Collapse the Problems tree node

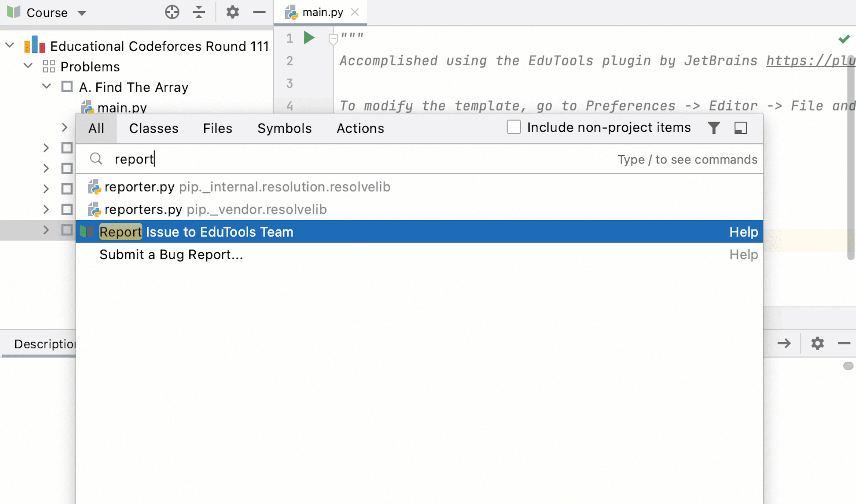pyautogui.click(x=28, y=66)
